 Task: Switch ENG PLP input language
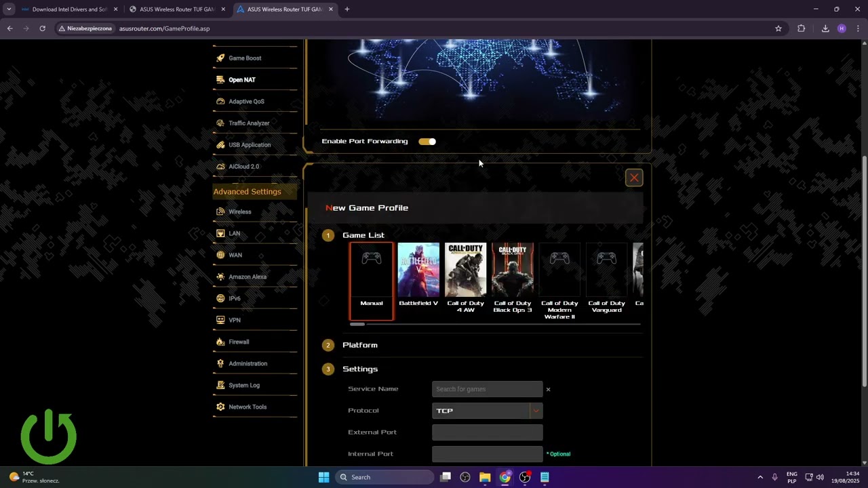click(x=792, y=477)
